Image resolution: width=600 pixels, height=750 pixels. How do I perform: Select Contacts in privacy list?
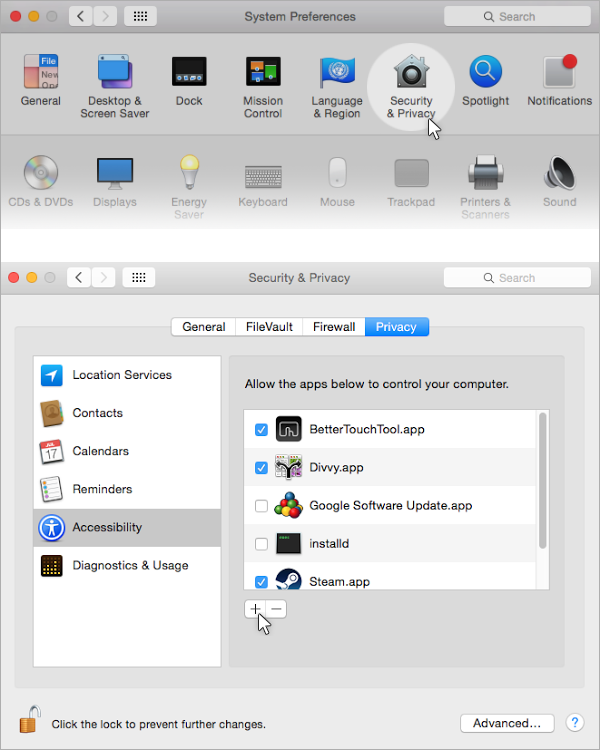[x=127, y=413]
